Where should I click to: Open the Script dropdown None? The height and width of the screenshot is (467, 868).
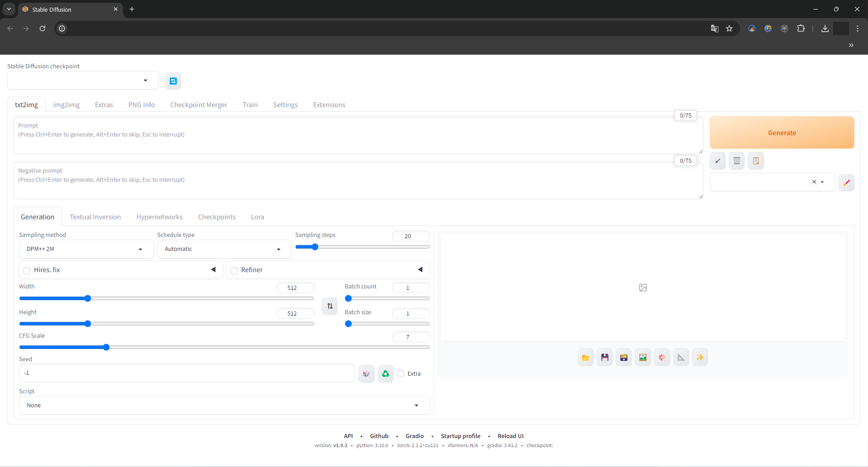(224, 406)
